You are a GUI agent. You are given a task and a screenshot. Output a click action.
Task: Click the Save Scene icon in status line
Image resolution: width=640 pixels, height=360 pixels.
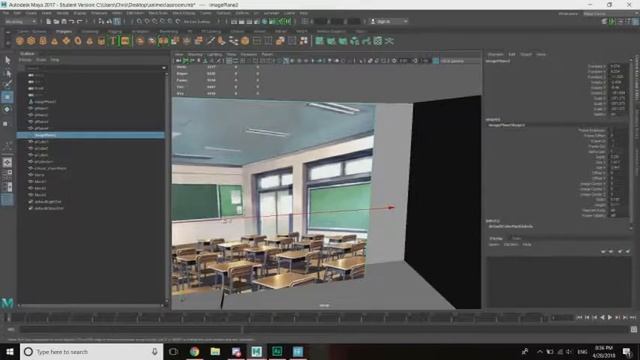(64, 21)
